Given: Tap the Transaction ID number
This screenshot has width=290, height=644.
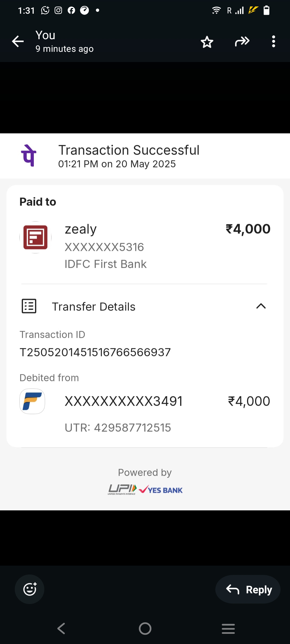Looking at the screenshot, I should (x=95, y=352).
